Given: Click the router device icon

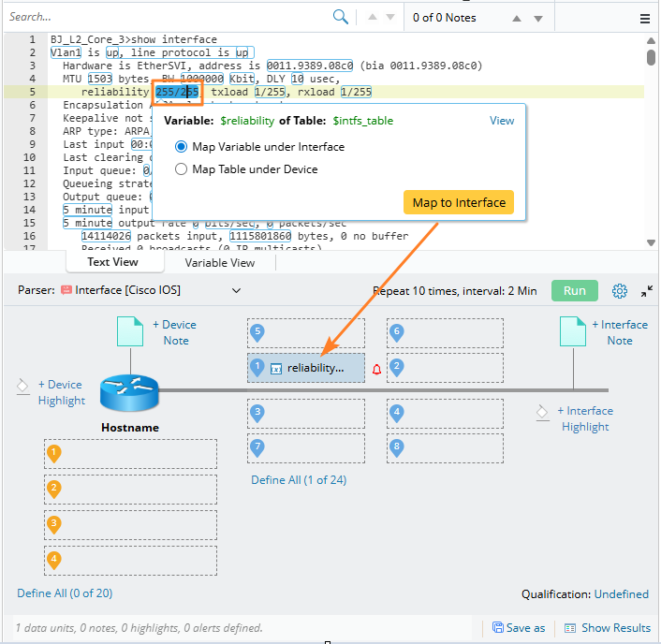Looking at the screenshot, I should [129, 391].
